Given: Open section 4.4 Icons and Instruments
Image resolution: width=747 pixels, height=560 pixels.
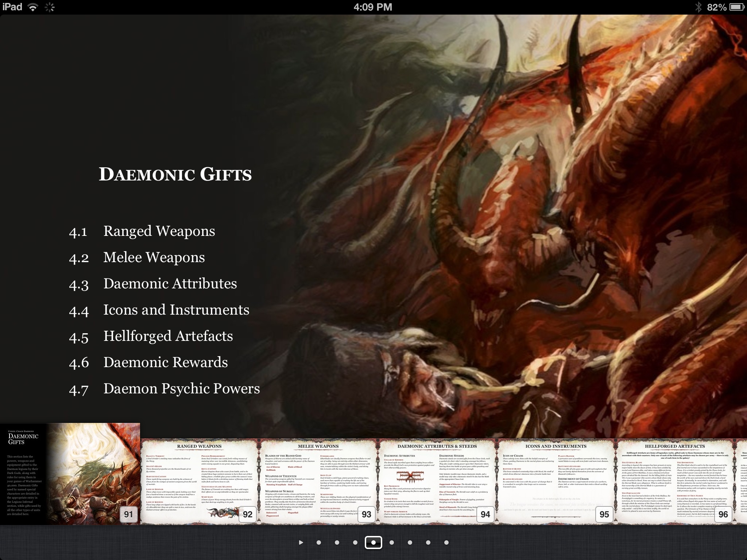Looking at the screenshot, I should [159, 310].
